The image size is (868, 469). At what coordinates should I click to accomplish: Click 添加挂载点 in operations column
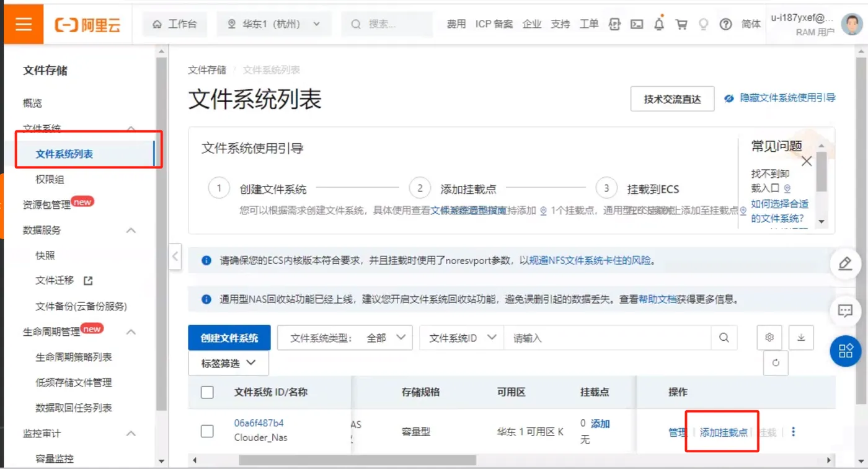coord(724,432)
